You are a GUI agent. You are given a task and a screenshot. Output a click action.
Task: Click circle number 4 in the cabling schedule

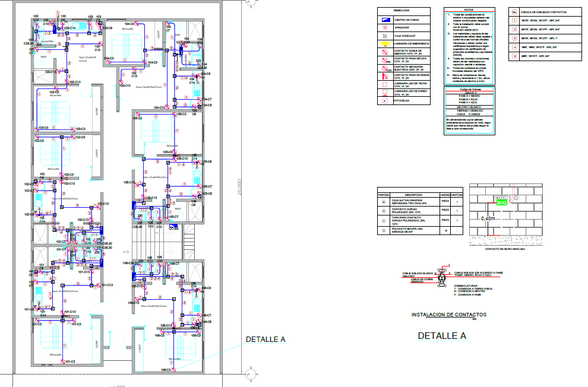pos(514,46)
